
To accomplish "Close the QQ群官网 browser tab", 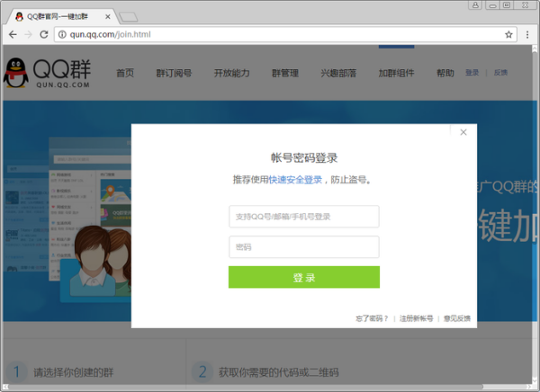I will coord(109,16).
